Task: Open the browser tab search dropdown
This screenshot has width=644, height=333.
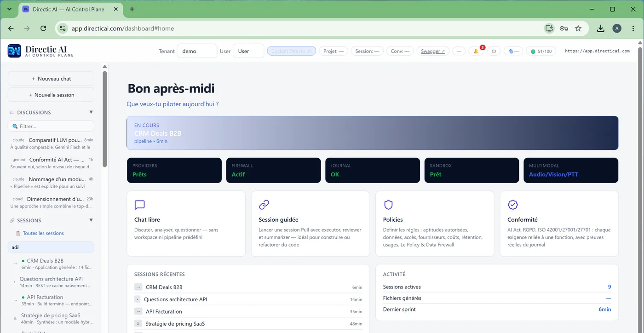Action: pyautogui.click(x=9, y=9)
